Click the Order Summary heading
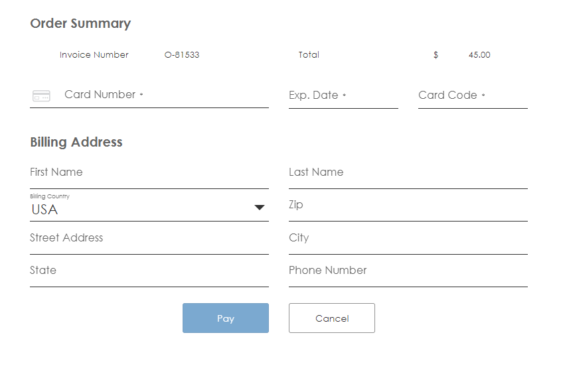Image resolution: width=563 pixels, height=392 pixels. click(80, 24)
